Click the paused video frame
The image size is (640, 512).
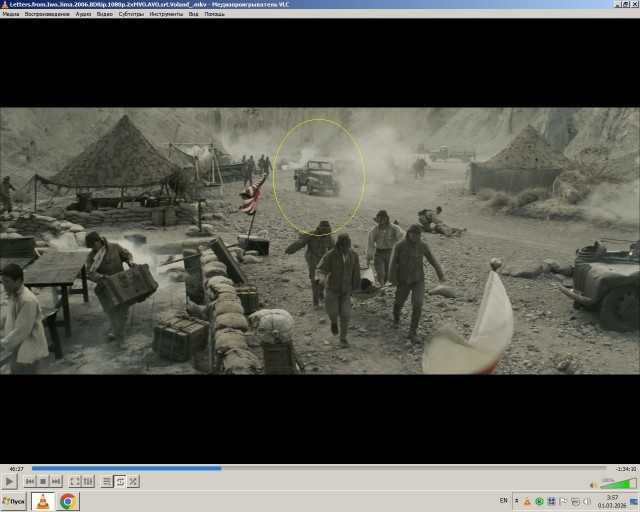pos(320,241)
